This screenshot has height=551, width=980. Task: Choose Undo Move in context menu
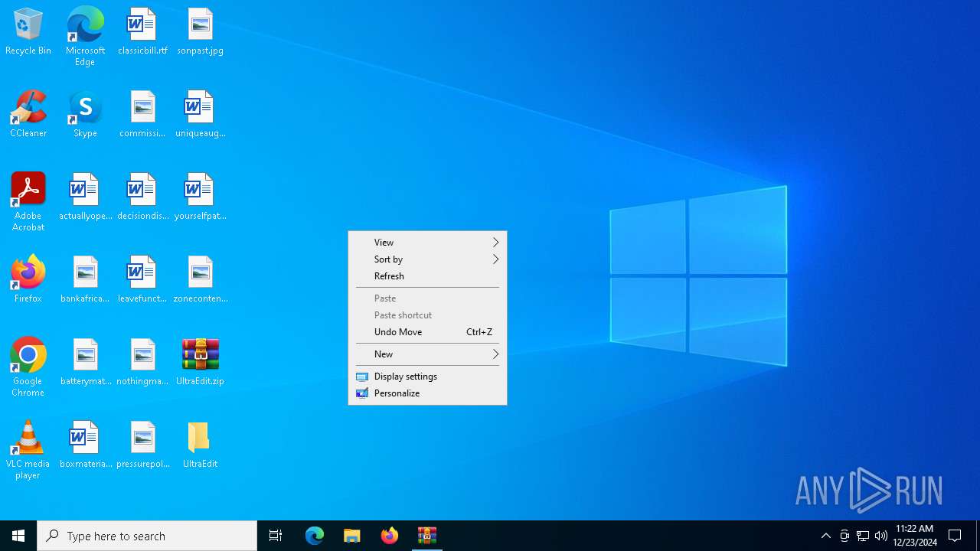427,332
